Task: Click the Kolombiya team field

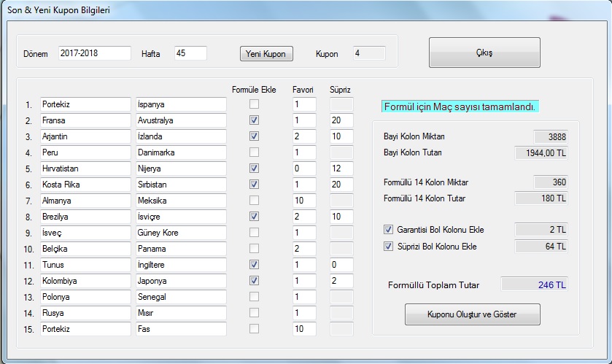Action: [x=85, y=281]
